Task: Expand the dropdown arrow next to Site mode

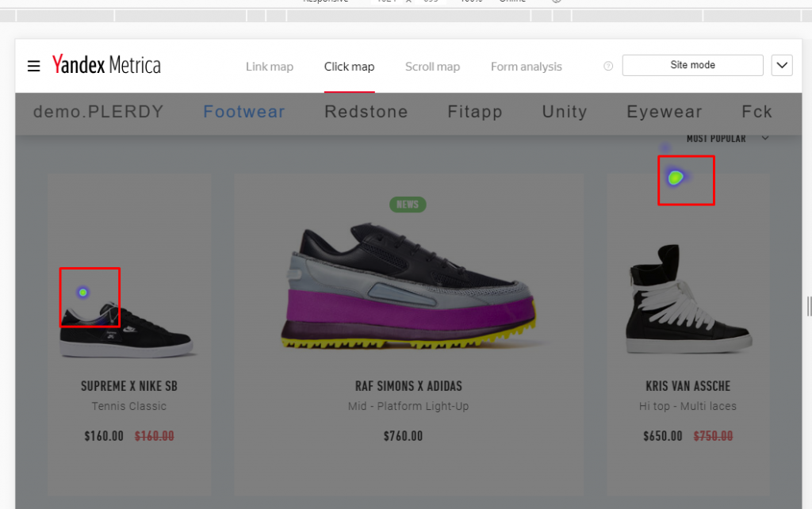Action: pyautogui.click(x=782, y=65)
